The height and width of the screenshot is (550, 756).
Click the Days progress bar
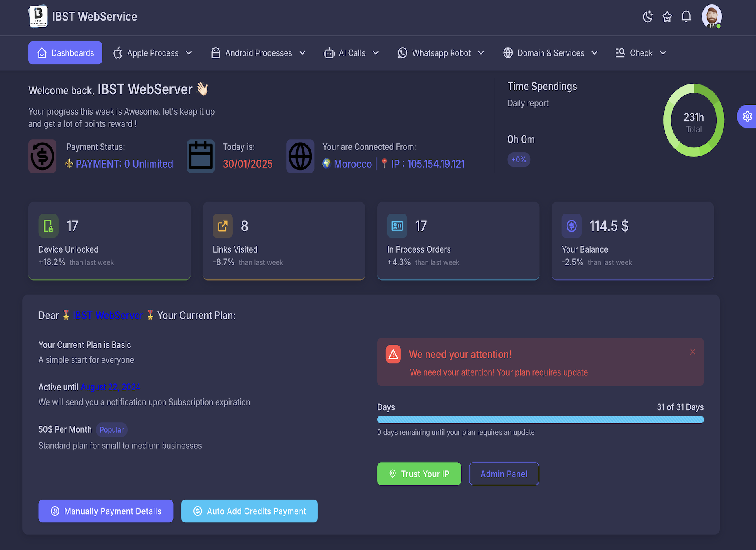pos(540,419)
